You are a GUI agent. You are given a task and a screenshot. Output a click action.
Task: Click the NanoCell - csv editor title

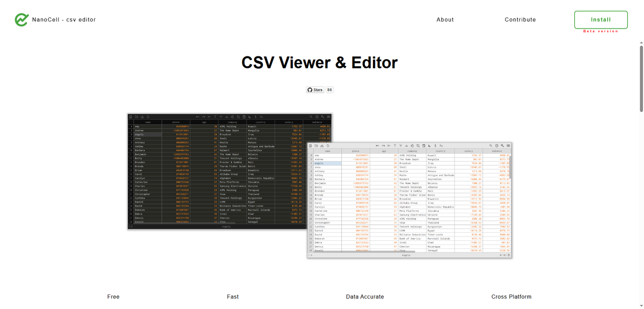(65, 20)
